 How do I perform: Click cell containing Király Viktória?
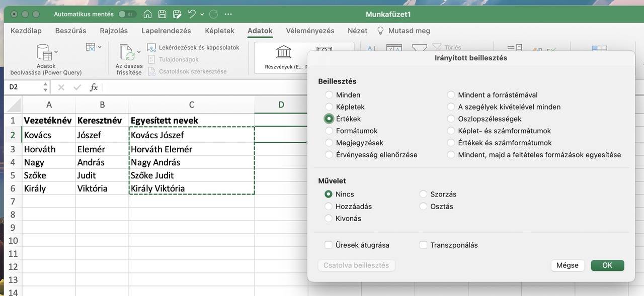[192, 188]
